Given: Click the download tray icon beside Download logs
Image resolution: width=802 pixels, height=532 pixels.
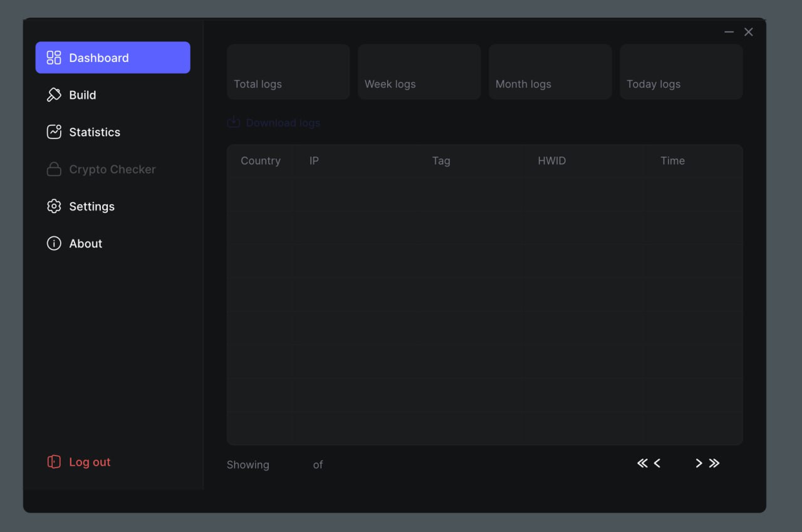Looking at the screenshot, I should tap(233, 122).
